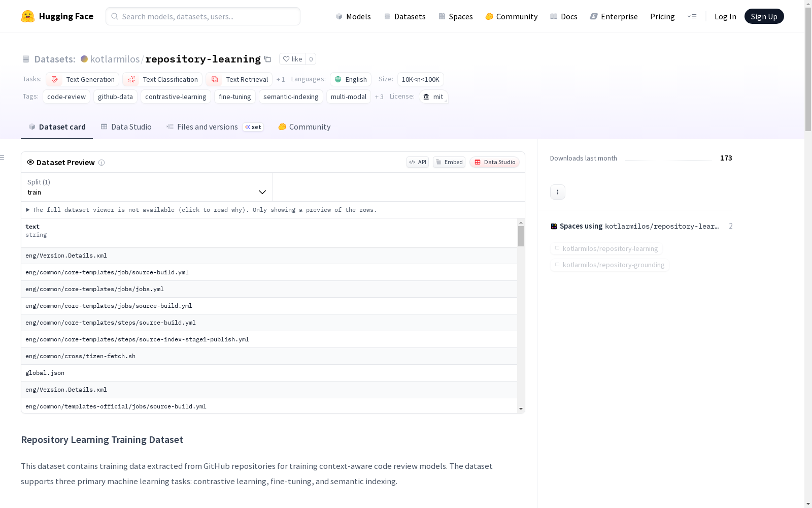The image size is (812, 508).
Task: Select the first eng/Version.Details.xml row
Action: tap(269, 256)
